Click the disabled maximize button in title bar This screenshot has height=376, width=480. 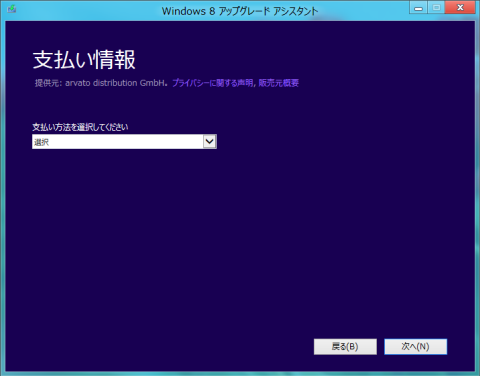click(x=436, y=7)
